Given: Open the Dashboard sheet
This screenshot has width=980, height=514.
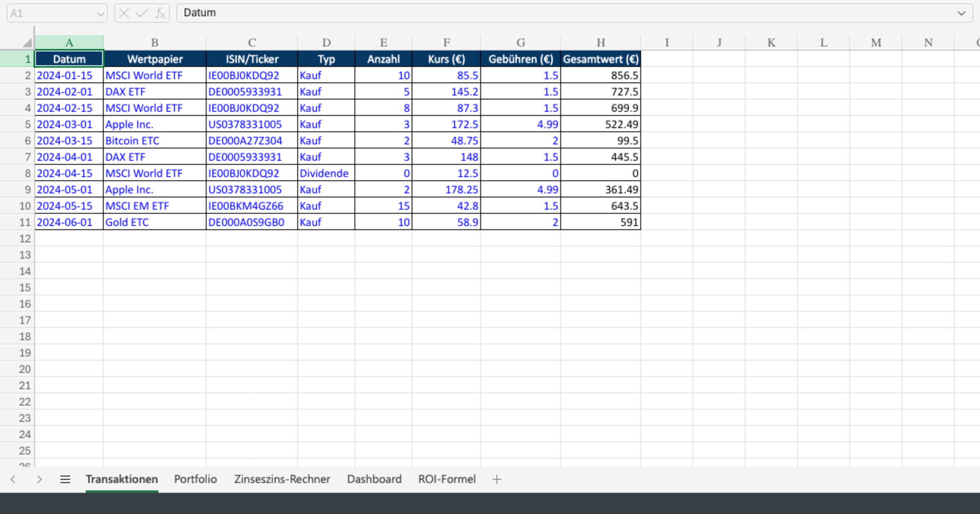Looking at the screenshot, I should click(x=374, y=479).
